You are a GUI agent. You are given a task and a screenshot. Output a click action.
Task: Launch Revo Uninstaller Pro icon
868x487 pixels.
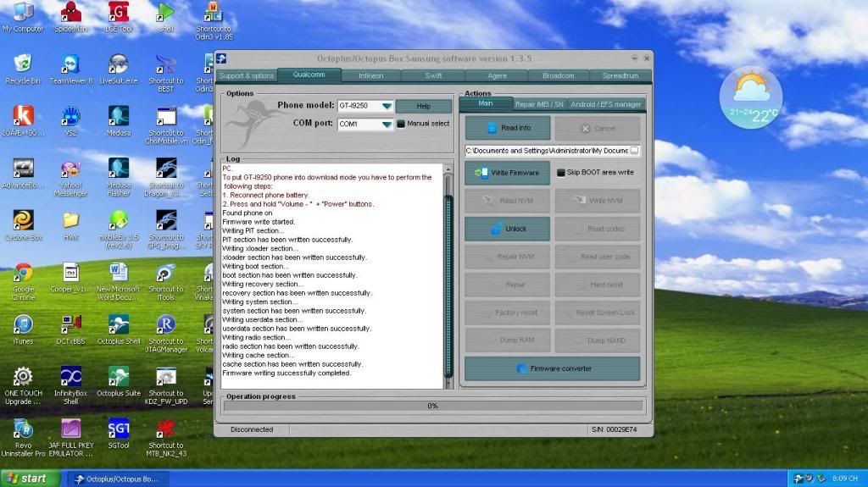pos(23,438)
